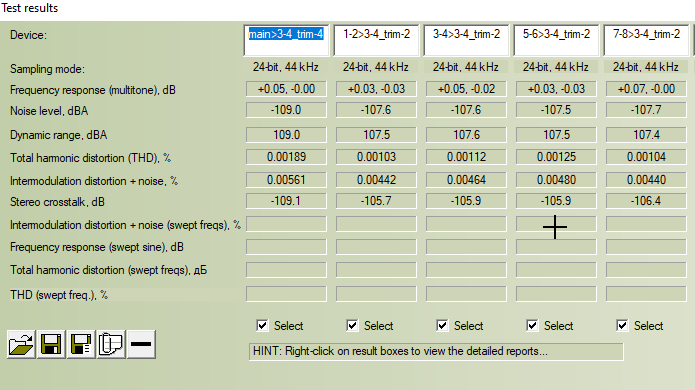Click THD value 0.00104
Screen dimensions: 695x390
pyautogui.click(x=646, y=157)
